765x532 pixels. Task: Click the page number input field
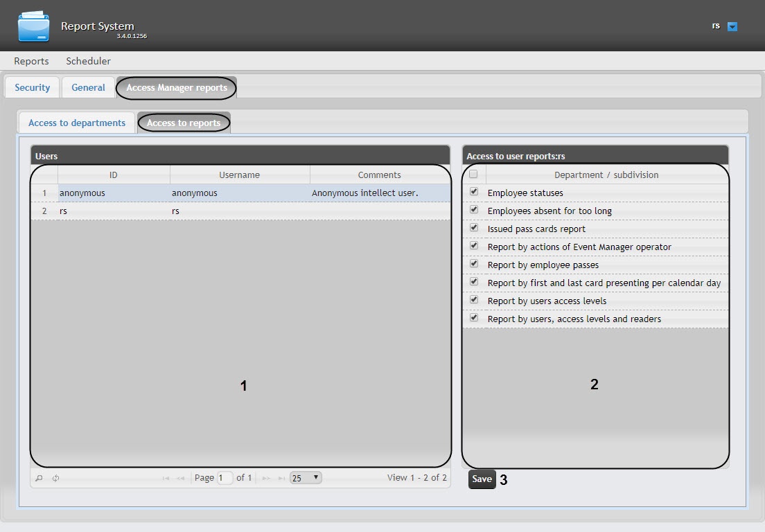click(x=225, y=478)
